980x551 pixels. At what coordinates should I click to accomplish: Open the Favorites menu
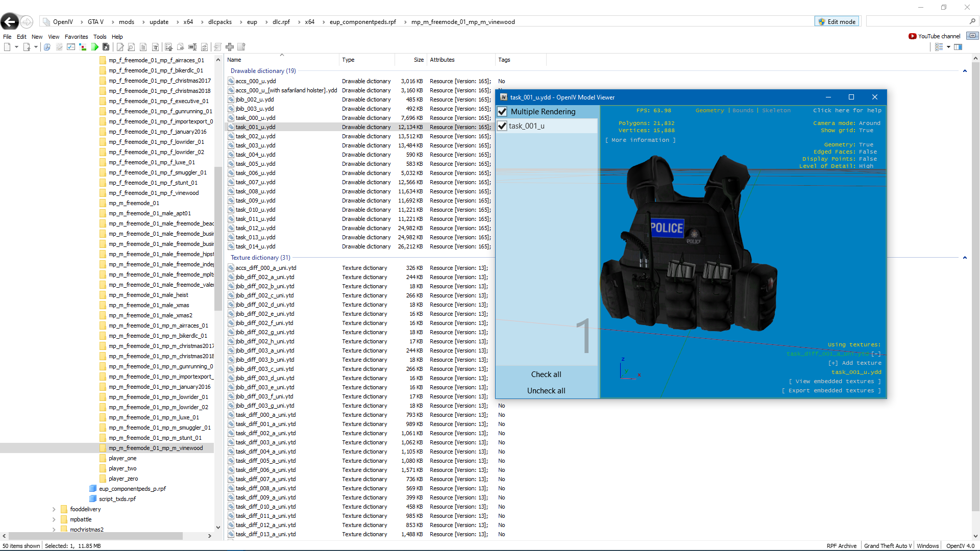click(76, 37)
